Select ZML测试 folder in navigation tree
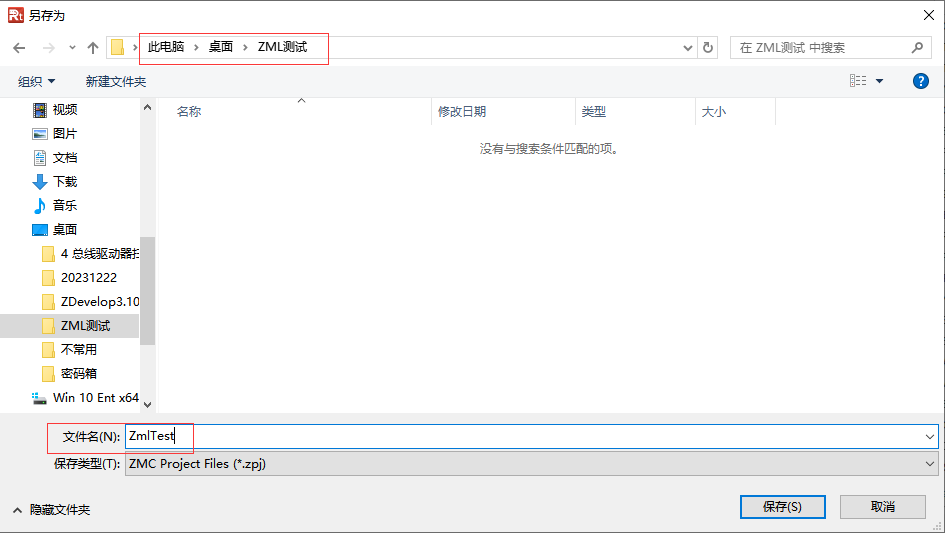945x533 pixels. [85, 326]
